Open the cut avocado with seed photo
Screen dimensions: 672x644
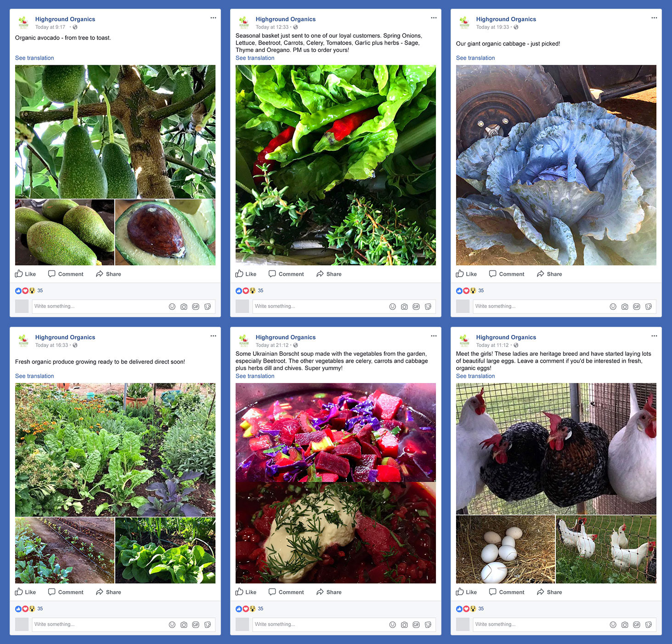[165, 232]
